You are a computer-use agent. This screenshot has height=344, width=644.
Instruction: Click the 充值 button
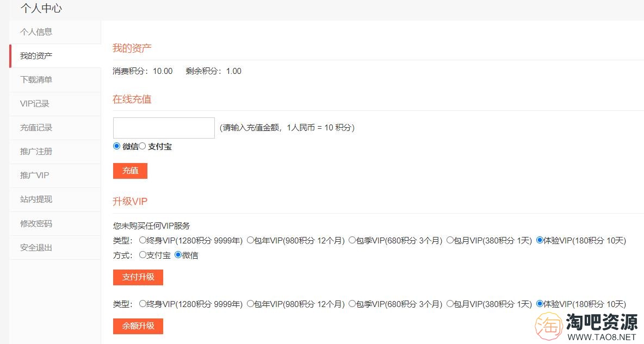coord(130,171)
